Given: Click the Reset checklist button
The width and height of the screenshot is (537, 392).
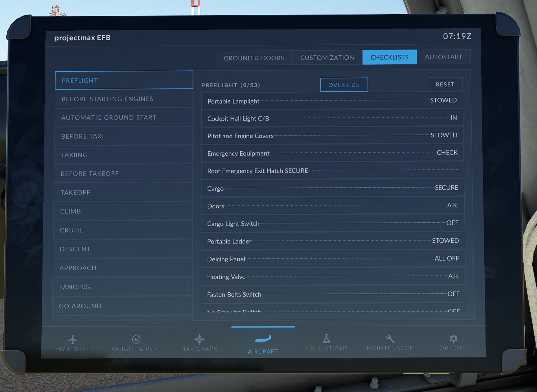Looking at the screenshot, I should pos(445,84).
